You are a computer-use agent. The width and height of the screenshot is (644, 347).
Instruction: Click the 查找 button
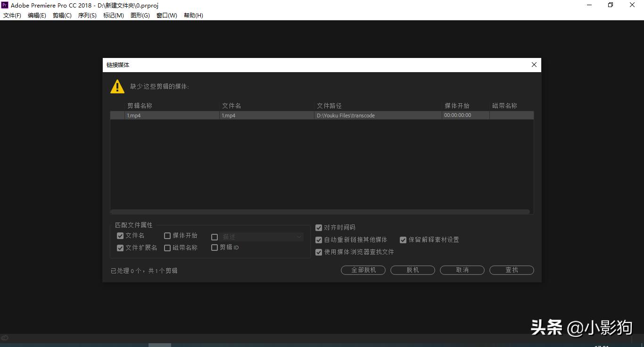(512, 270)
